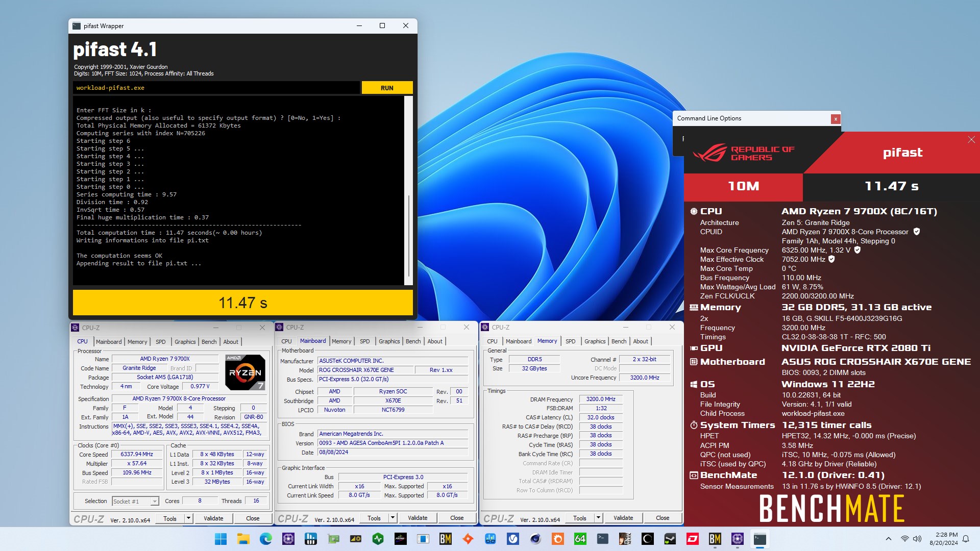
Task: Select CAS# Latency value 32.0 clocks
Action: coord(601,417)
